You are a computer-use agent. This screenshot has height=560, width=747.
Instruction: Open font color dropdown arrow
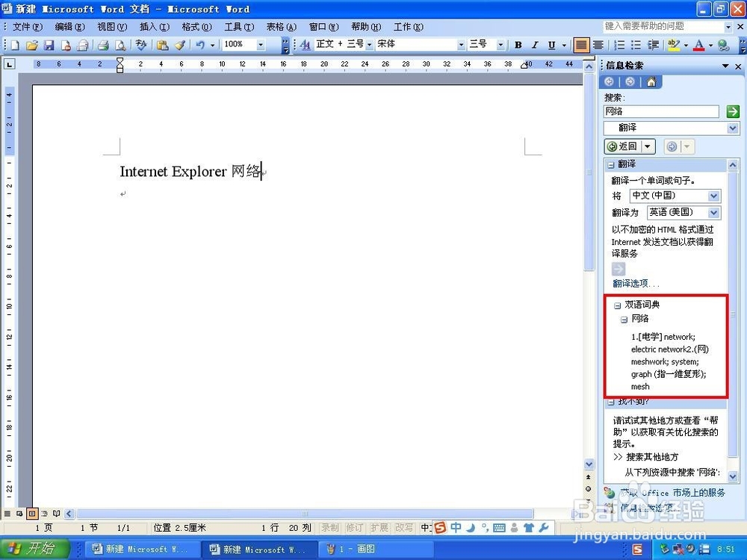click(711, 46)
